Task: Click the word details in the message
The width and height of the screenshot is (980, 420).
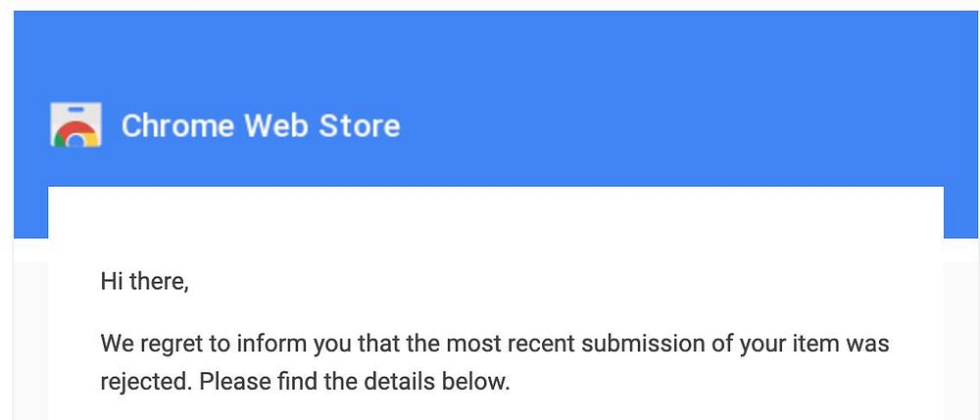Action: (400, 381)
